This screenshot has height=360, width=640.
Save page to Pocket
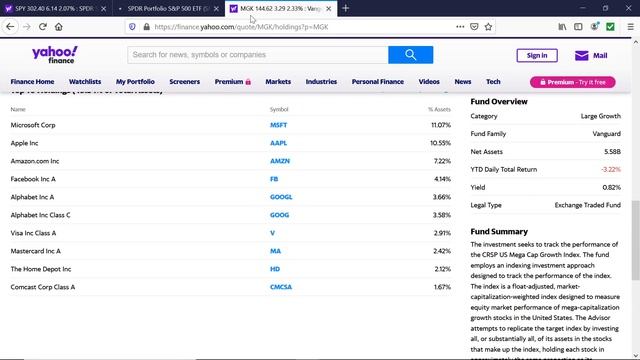tap(474, 27)
